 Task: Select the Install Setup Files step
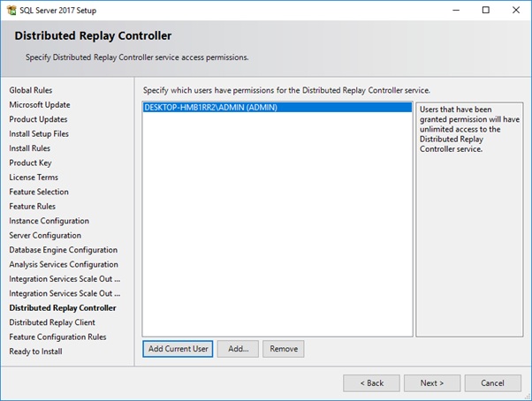39,134
